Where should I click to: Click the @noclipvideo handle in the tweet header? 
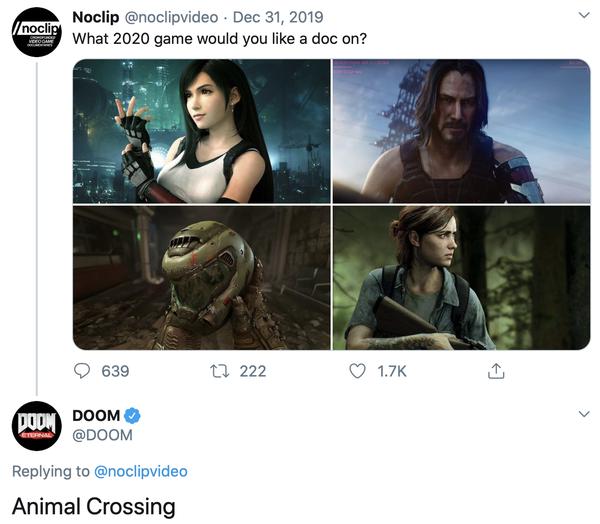171,17
